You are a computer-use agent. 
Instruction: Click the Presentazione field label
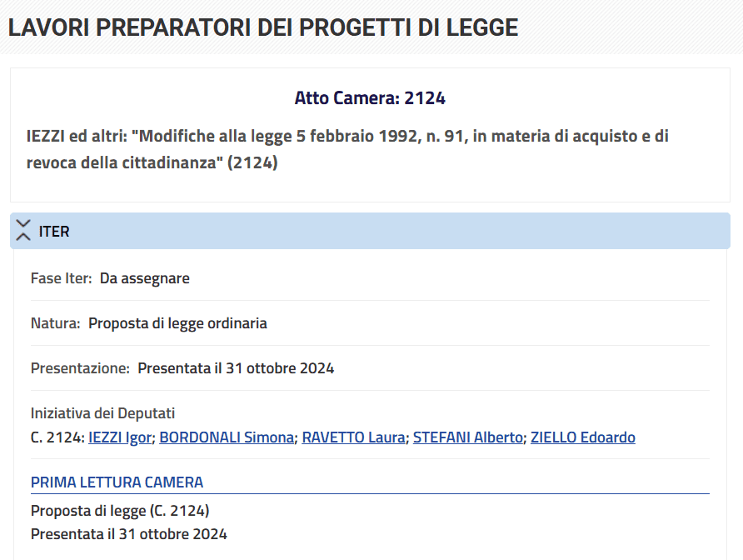tap(80, 368)
